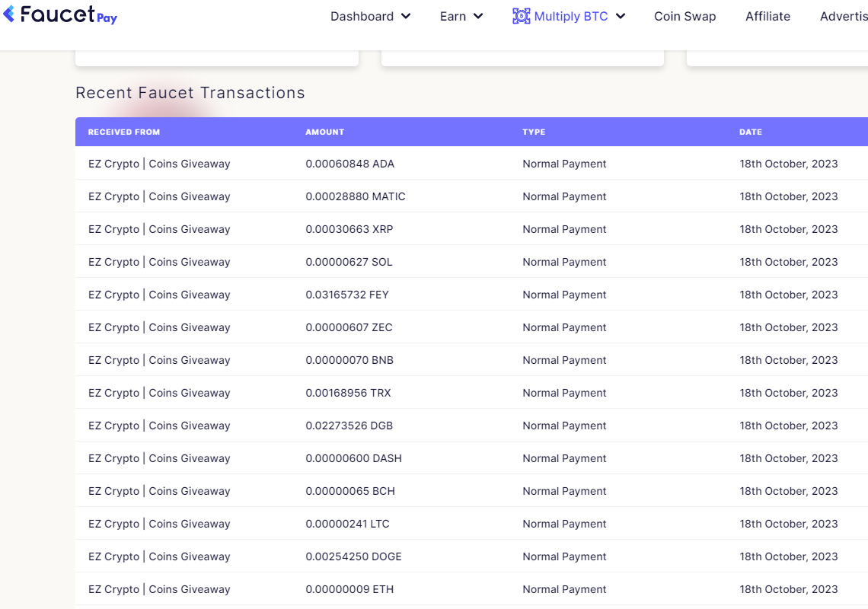Click the RECEIVED FROM column header
Screen dimensions: 868x609
point(124,132)
